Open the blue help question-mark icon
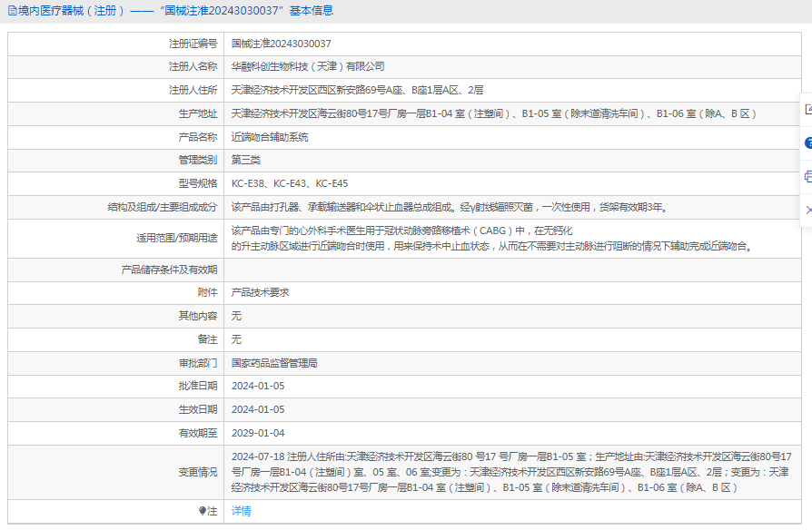Viewport: 812px width, 530px height. point(808,142)
